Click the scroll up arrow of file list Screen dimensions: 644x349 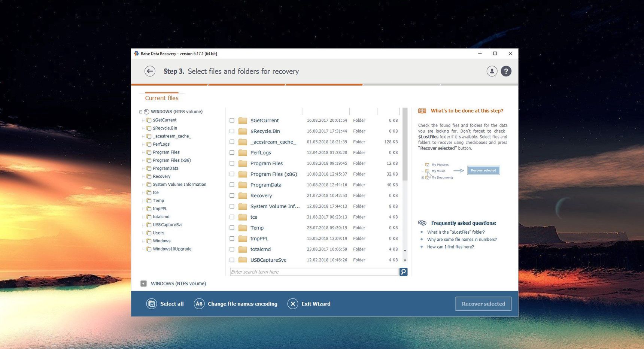click(405, 251)
